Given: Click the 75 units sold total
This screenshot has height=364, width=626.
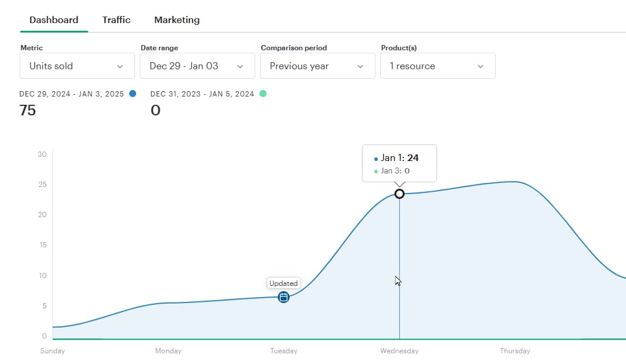Looking at the screenshot, I should point(28,110).
